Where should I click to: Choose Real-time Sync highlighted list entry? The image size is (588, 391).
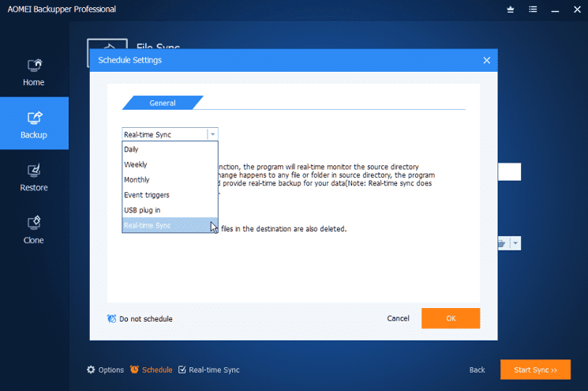170,225
